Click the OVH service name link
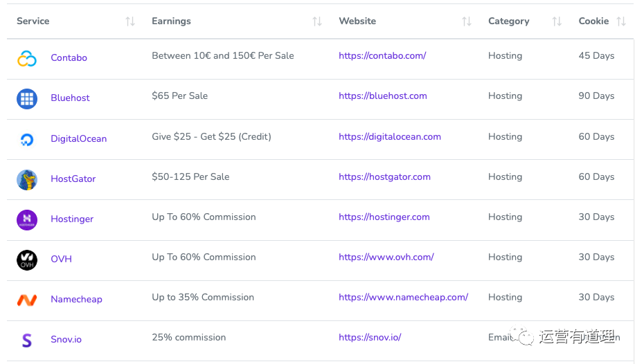The image size is (635, 364). click(61, 260)
